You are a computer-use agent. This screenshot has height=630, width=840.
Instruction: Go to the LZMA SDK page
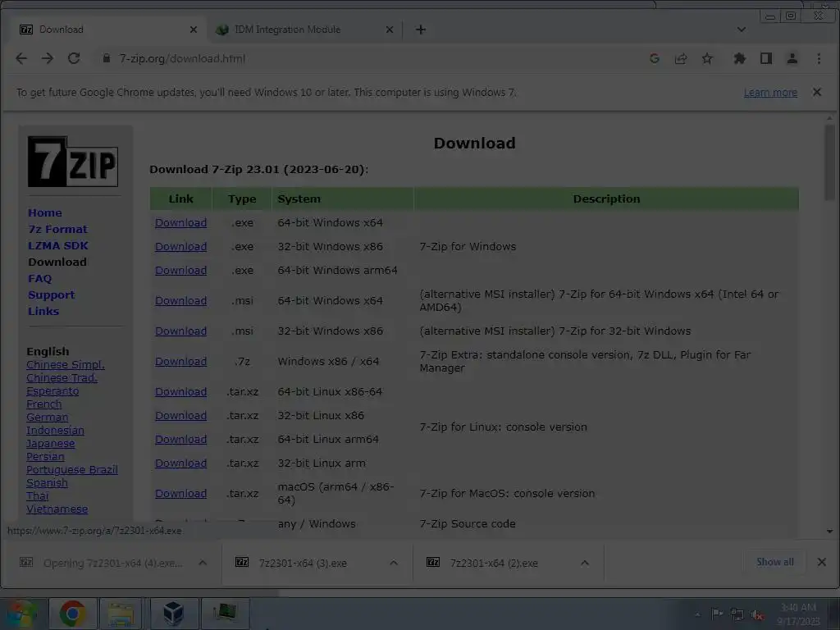click(x=58, y=246)
